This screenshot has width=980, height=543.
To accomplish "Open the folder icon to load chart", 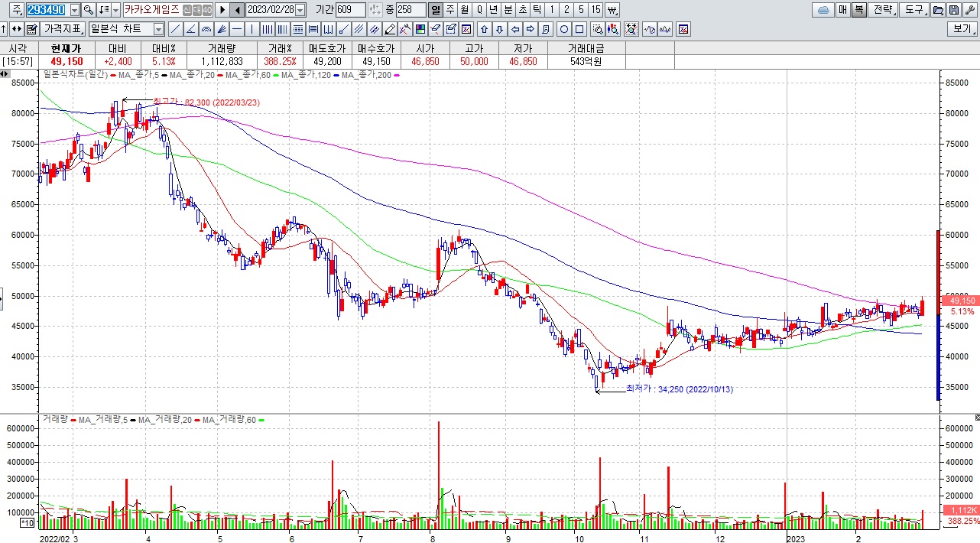I will (x=938, y=10).
